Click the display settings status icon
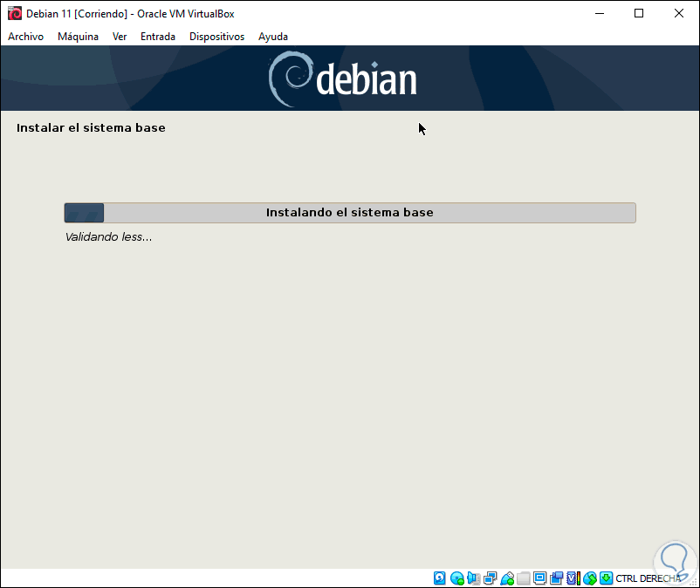This screenshot has height=588, width=700. [539, 578]
